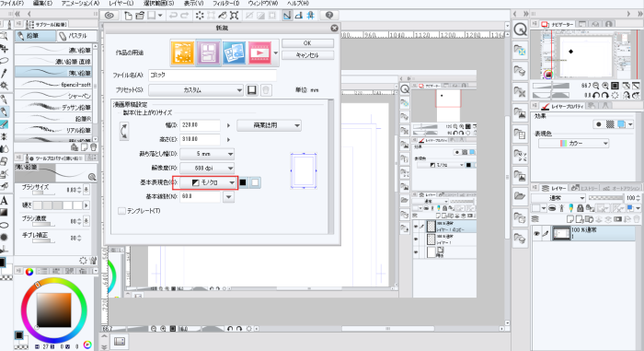644x351 pixels.
Task: Click the Quick Access Q icon
Action: 521,29
